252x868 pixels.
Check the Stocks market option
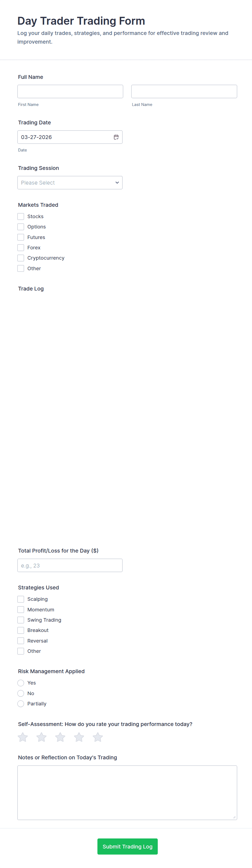[21, 216]
